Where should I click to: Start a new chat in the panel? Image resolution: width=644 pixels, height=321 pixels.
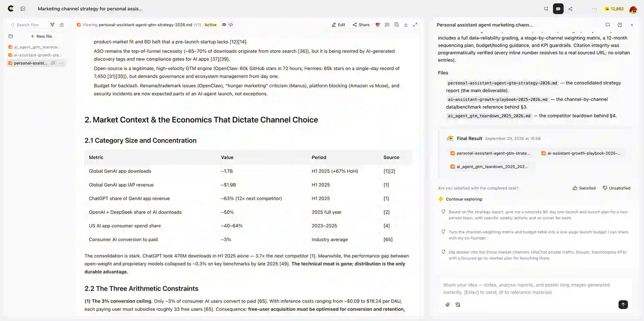coord(608,25)
